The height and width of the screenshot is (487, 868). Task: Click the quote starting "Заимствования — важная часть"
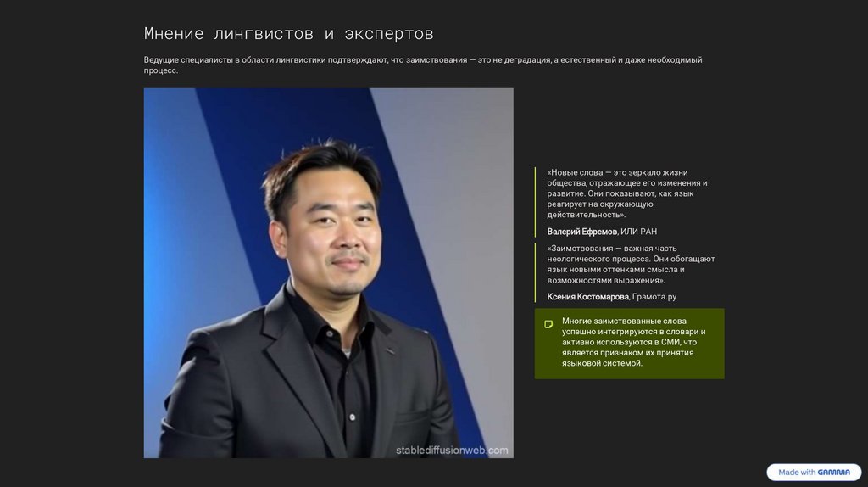pos(631,264)
